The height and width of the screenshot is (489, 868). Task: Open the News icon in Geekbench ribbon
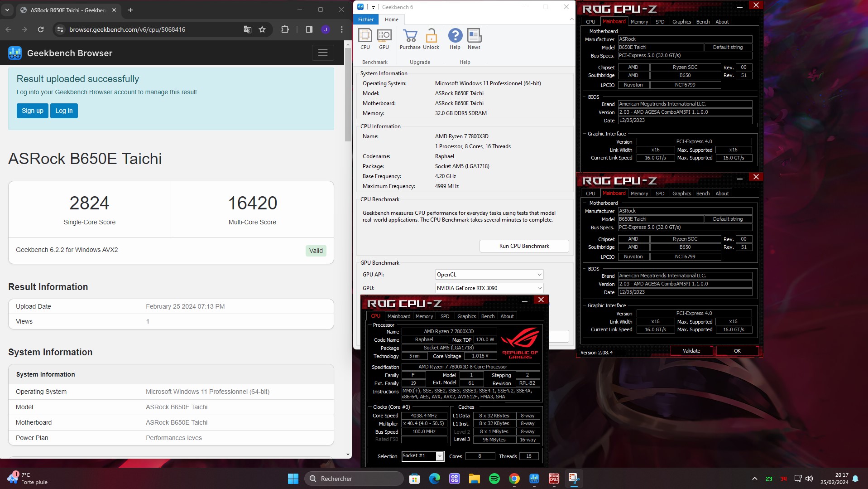[474, 39]
